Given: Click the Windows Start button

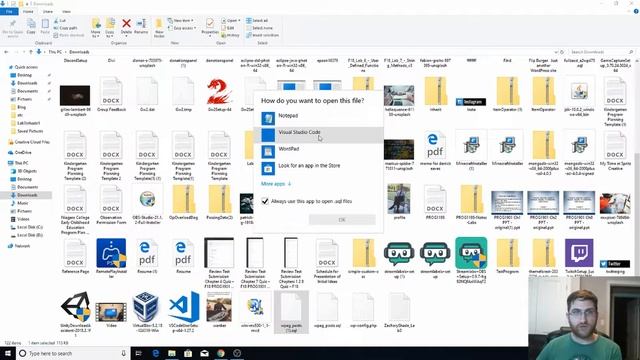Looking at the screenshot, I should (7, 353).
